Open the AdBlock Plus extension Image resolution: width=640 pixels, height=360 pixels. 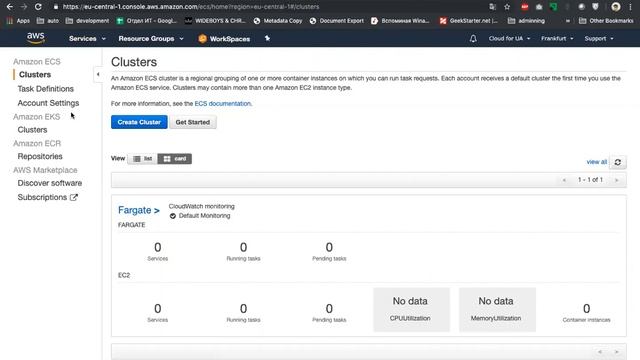[x=525, y=7]
